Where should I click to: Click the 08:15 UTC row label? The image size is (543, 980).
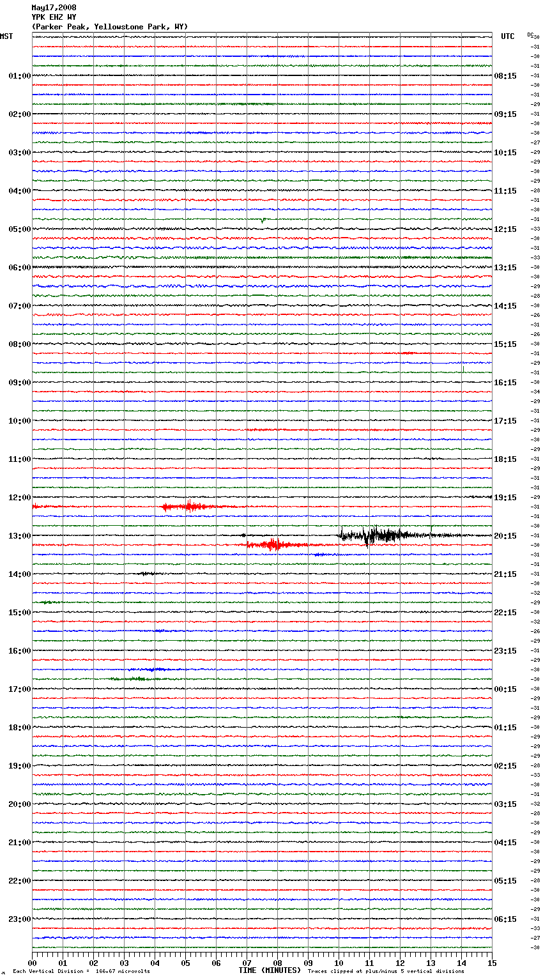point(505,76)
